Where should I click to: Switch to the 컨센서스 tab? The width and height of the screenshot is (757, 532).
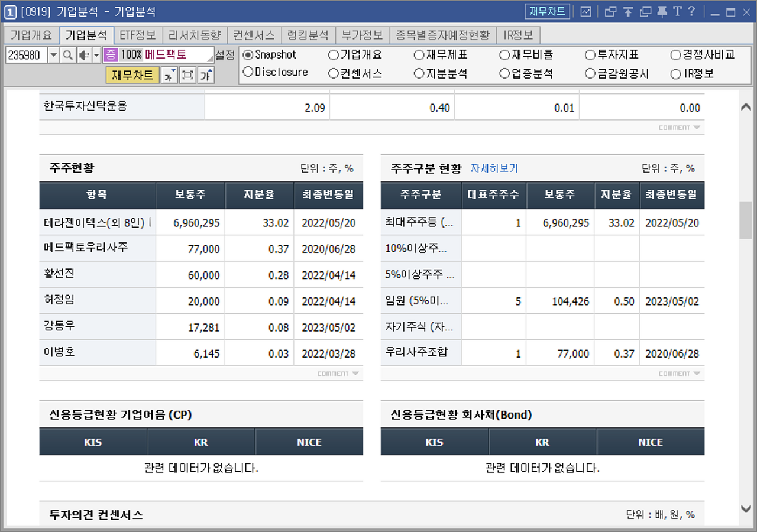254,35
